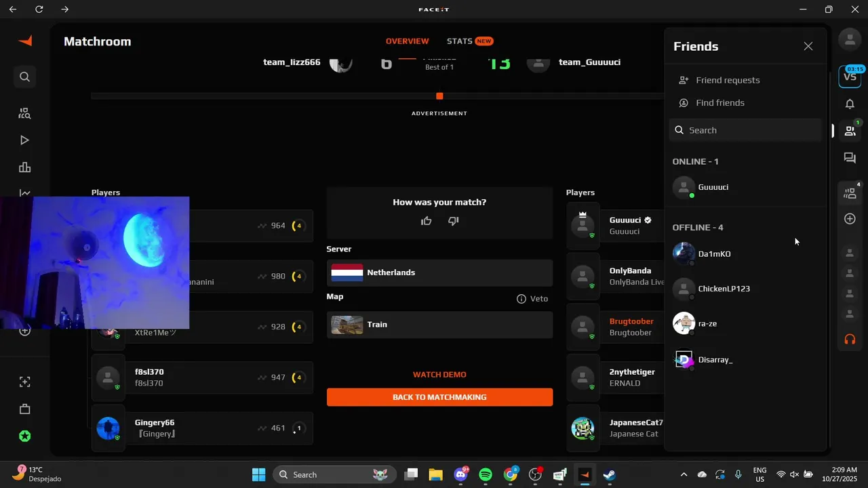Open player 2nythetiger card
Screen dimensions: 868x488
(616, 378)
